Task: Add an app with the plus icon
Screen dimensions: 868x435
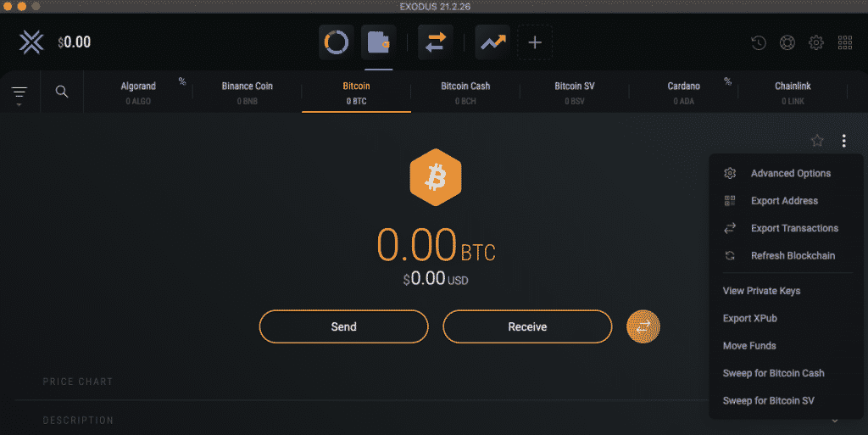Action: [x=535, y=42]
